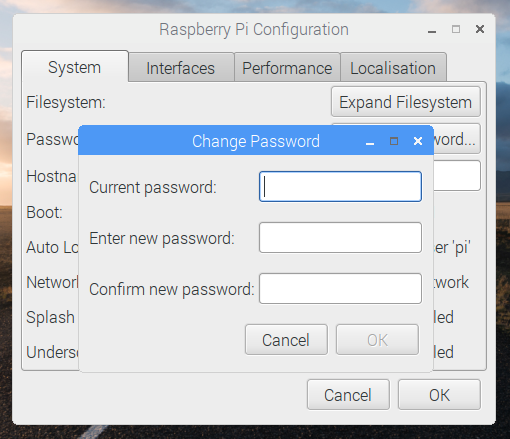Click the Enter new password field

pos(340,238)
